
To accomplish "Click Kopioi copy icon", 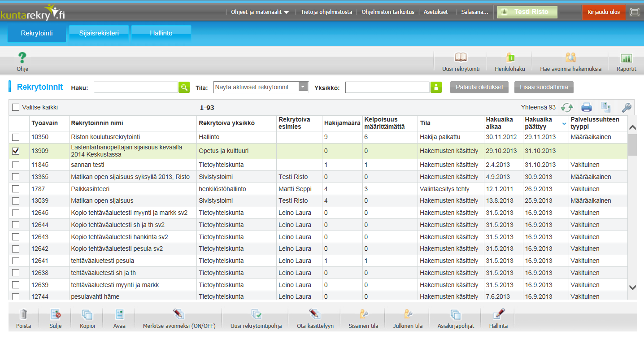I will click(x=87, y=314).
